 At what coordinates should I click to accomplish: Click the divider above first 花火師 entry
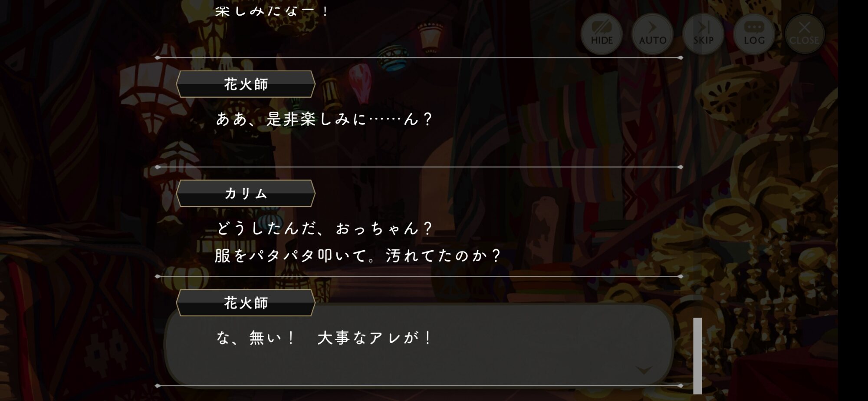pos(419,57)
